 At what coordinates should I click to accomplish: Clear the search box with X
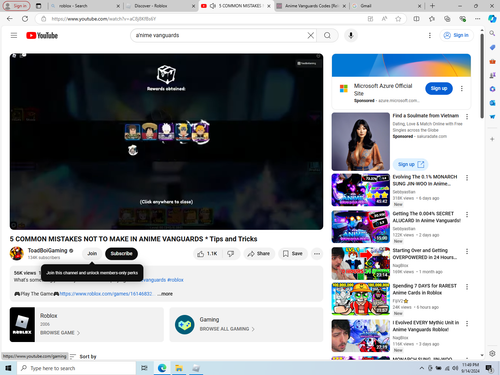pos(310,35)
